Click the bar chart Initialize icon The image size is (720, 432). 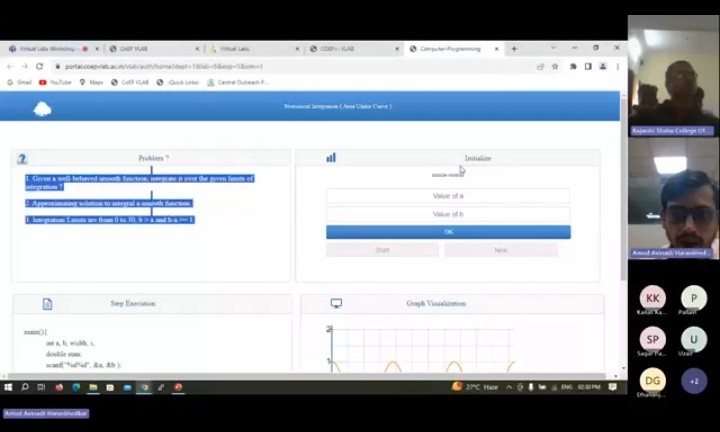331,158
